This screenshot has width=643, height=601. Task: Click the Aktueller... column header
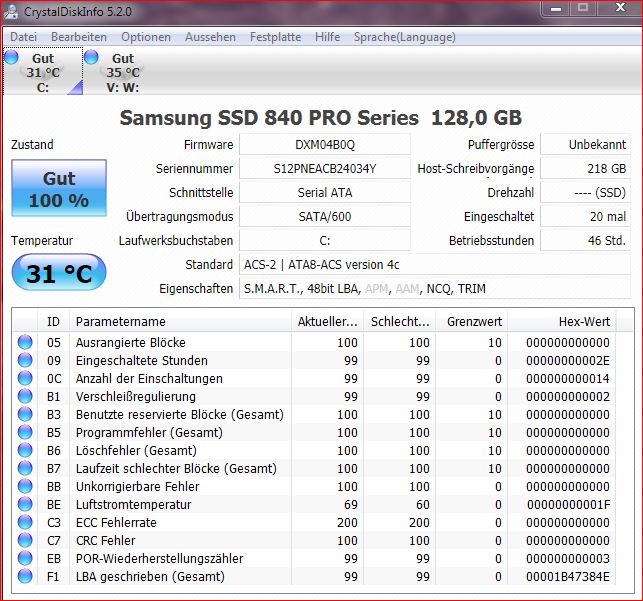(327, 321)
